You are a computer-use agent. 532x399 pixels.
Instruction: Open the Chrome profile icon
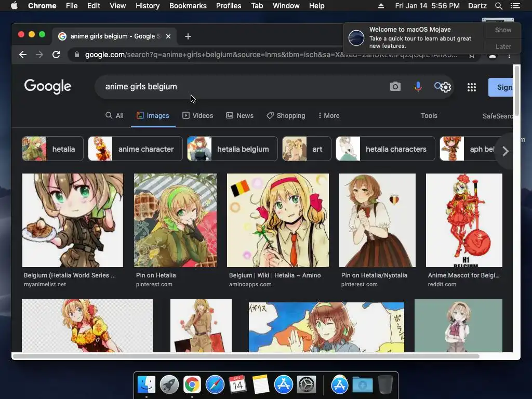point(493,55)
